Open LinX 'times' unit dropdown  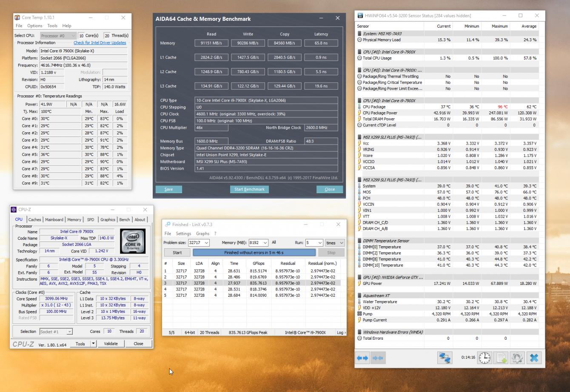tap(335, 243)
